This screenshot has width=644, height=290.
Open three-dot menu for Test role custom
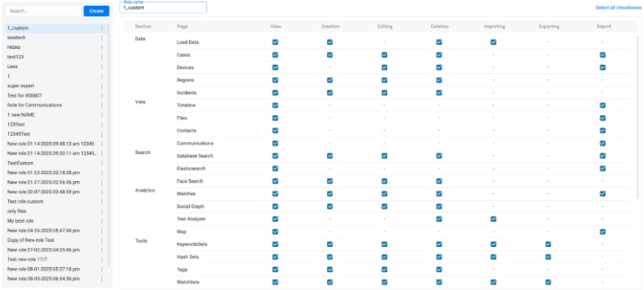102,202
